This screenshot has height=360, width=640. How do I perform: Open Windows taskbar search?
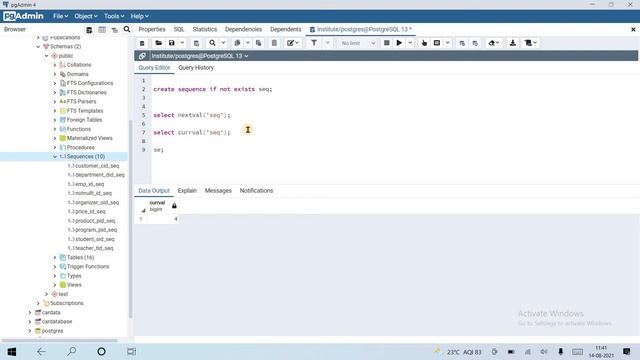point(71,351)
